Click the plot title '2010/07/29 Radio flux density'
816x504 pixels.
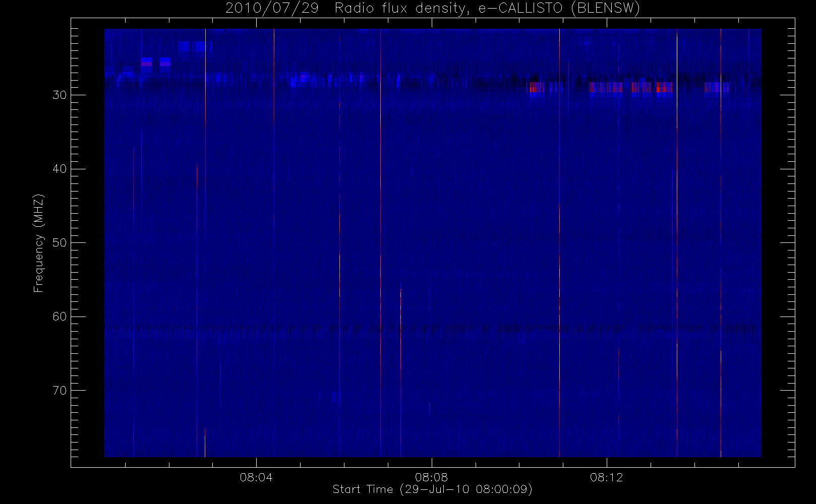[x=432, y=9]
